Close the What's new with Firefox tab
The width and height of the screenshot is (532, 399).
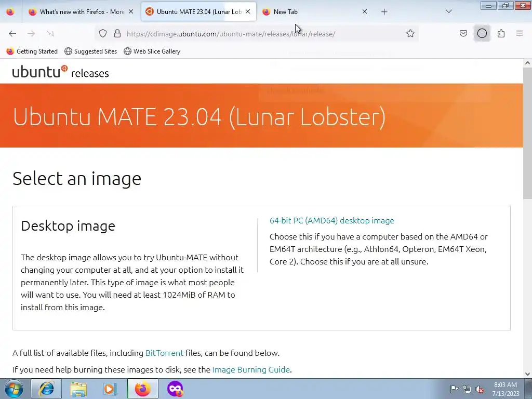point(131,12)
